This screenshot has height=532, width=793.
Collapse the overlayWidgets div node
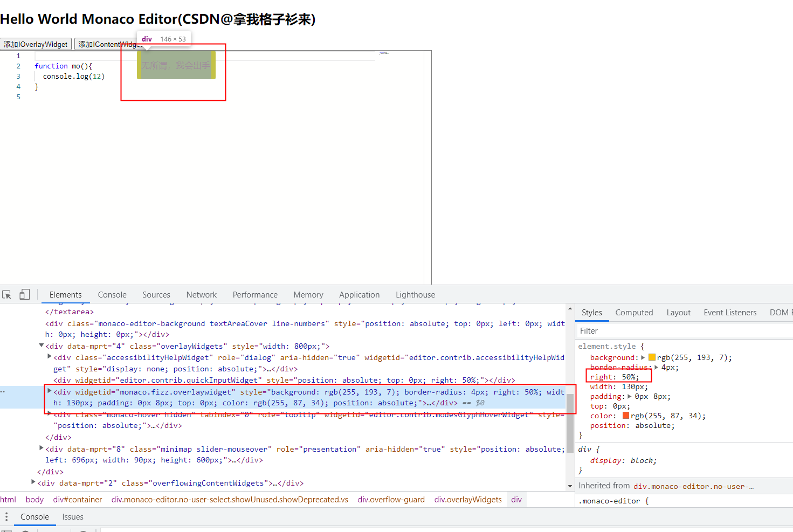tap(41, 346)
